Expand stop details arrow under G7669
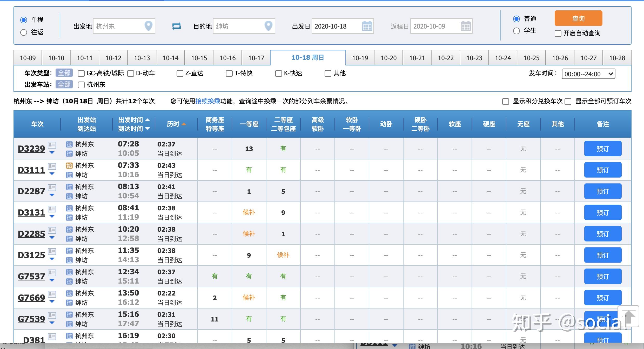The width and height of the screenshot is (644, 349). [52, 301]
